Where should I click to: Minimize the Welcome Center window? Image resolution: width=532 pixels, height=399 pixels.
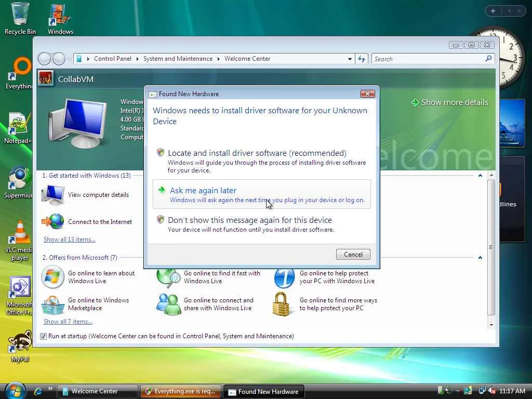pyautogui.click(x=456, y=45)
